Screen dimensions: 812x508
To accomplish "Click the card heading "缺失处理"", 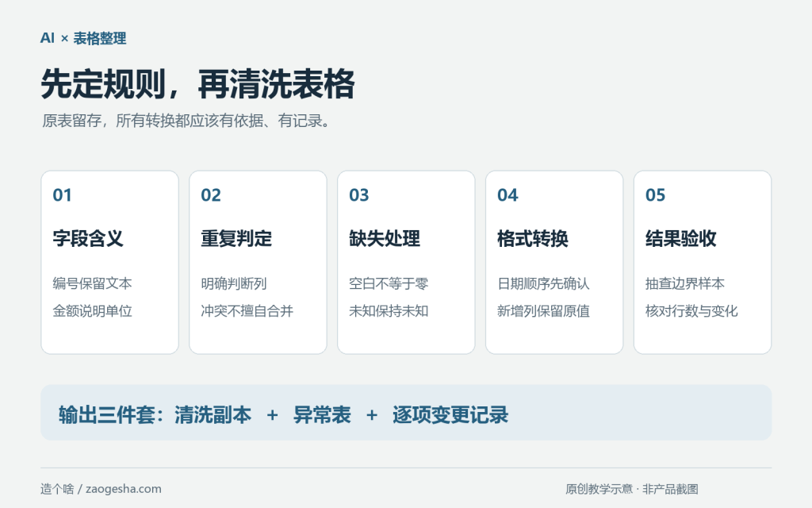I will (x=385, y=238).
